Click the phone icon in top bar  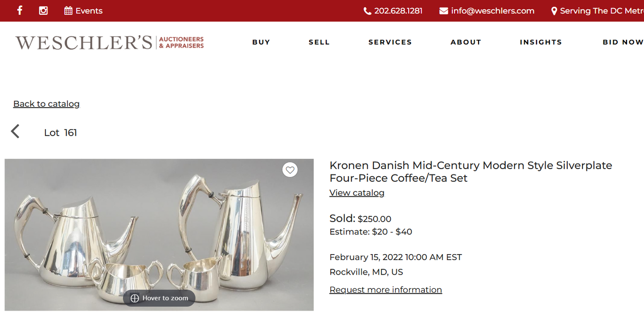(x=367, y=11)
